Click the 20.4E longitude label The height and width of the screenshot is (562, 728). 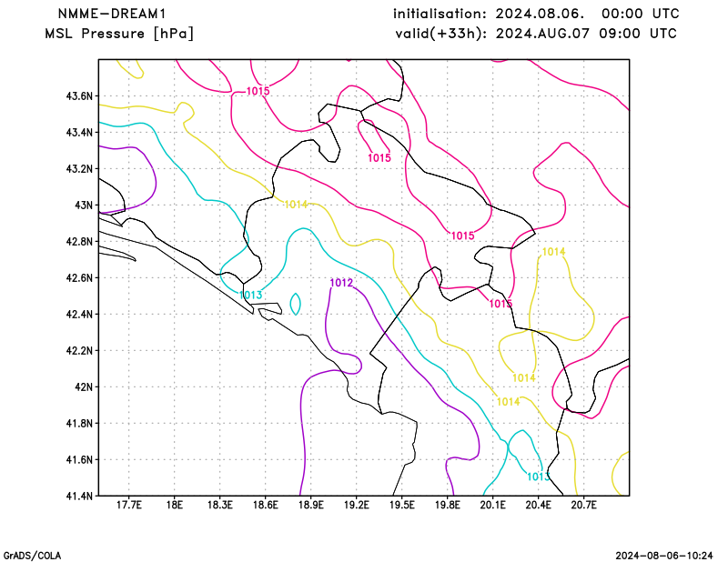point(539,505)
